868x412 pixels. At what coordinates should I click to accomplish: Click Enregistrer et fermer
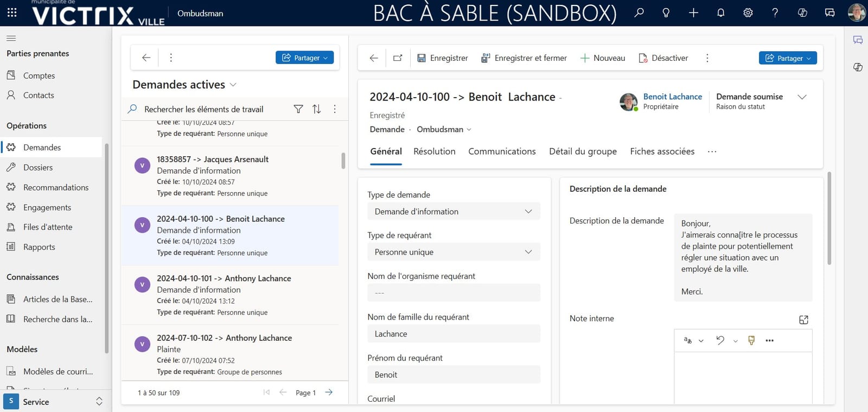click(x=524, y=58)
